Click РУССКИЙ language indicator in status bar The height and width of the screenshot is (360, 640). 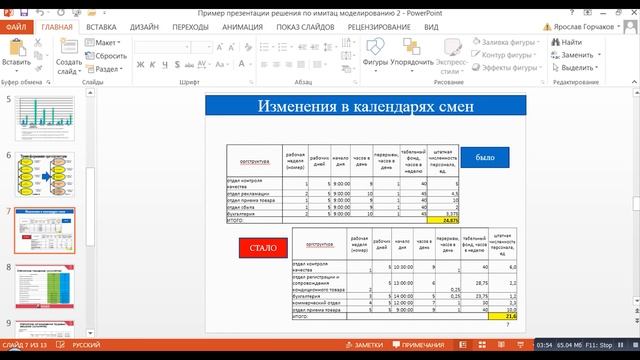86,345
